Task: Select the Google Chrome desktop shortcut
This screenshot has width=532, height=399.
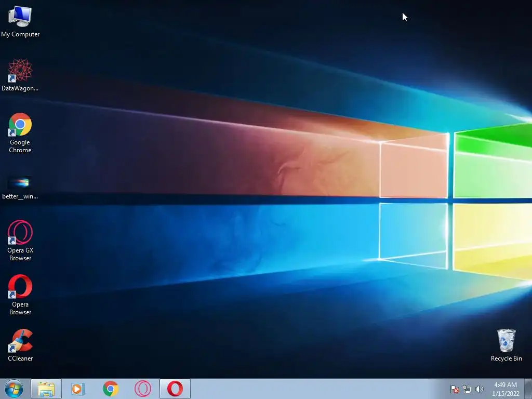Action: pos(20,132)
